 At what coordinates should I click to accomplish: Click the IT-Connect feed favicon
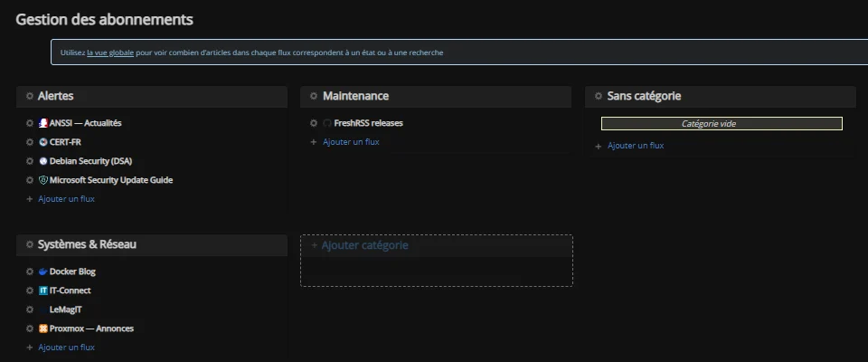[x=43, y=291]
